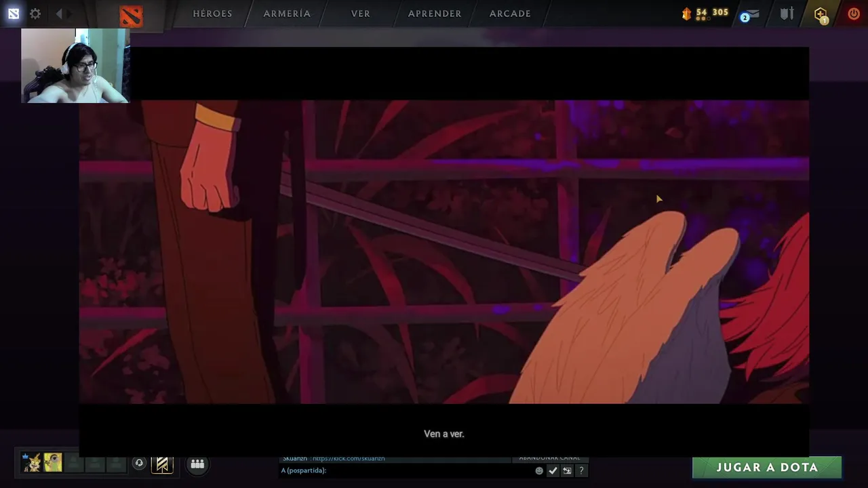Image resolution: width=868 pixels, height=488 pixels.
Task: Open the dashboard home icon at far left
Action: pos(14,14)
